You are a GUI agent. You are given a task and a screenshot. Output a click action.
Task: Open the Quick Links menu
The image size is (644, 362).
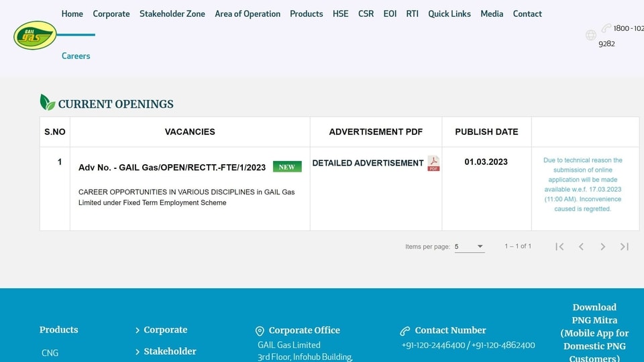(x=449, y=14)
